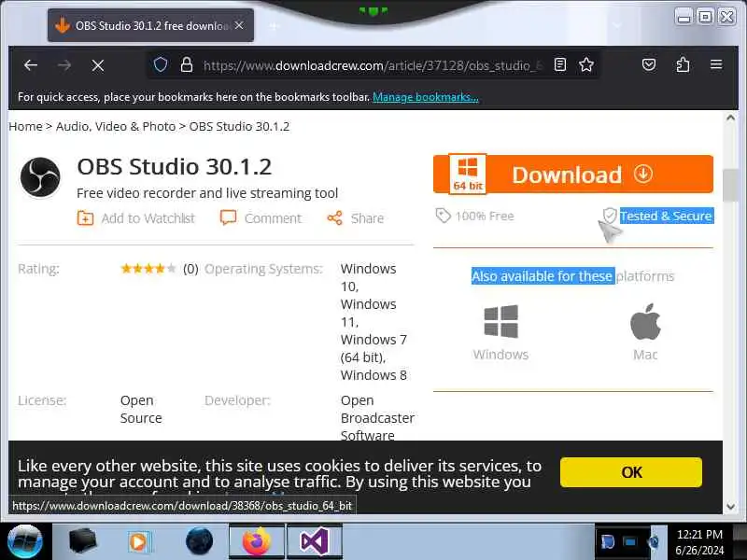Click the 64 bit Windows badge
The width and height of the screenshot is (747, 560).
(468, 174)
